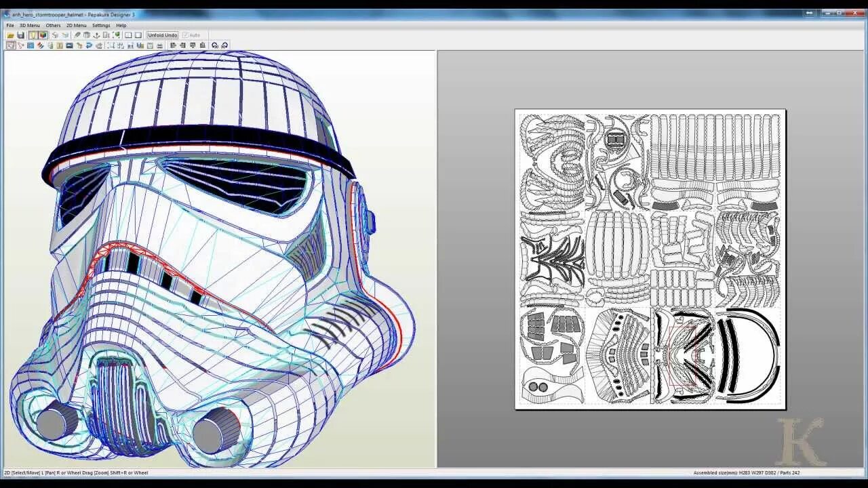The image size is (868, 488).
Task: Toggle the first empty window layout button
Action: tap(128, 35)
